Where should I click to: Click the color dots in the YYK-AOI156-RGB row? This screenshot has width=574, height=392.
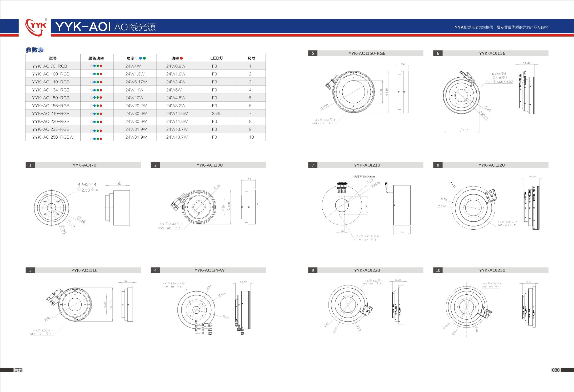coord(96,106)
